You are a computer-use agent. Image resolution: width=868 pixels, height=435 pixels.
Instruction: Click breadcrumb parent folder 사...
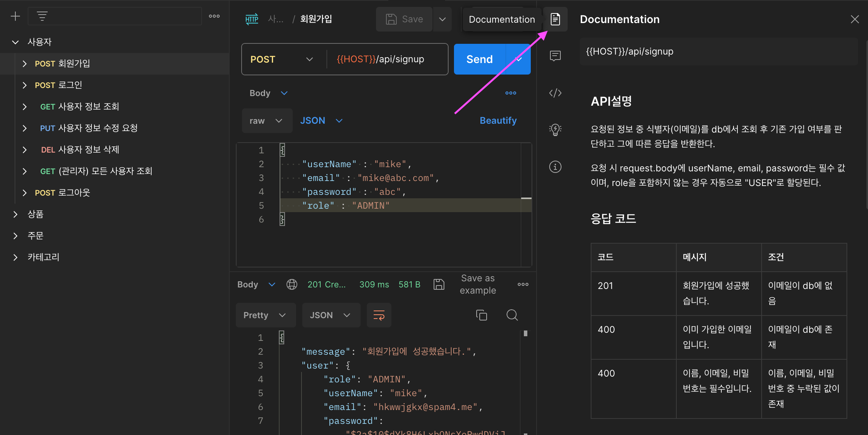tap(275, 19)
